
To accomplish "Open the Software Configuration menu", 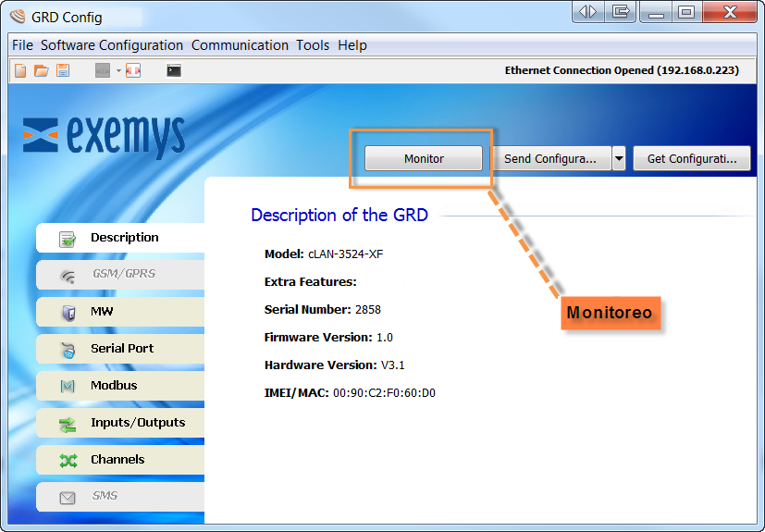I will click(x=112, y=45).
